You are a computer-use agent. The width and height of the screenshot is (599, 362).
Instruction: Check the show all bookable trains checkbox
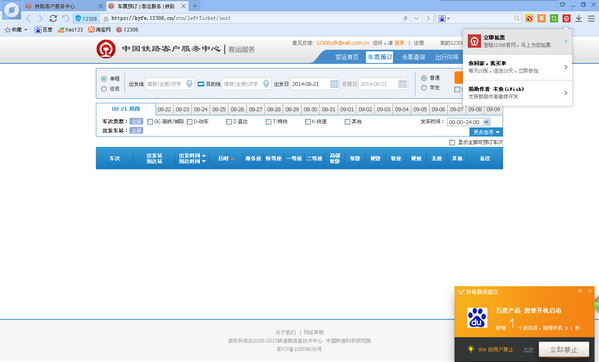pyautogui.click(x=452, y=142)
